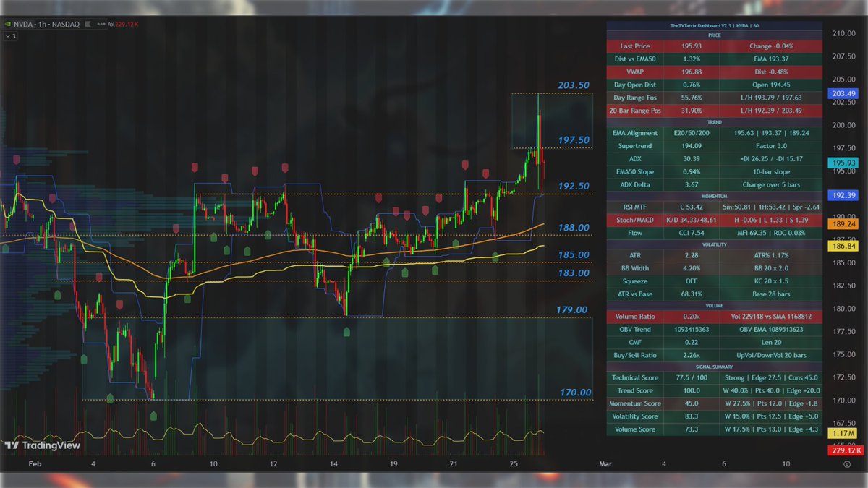Click the ATR value 2.28
This screenshot has width=868, height=488.
[x=691, y=255]
